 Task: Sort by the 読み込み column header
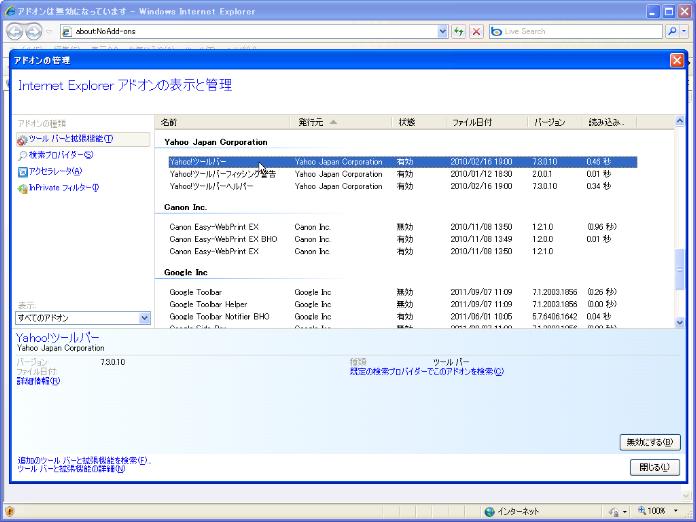pos(609,122)
